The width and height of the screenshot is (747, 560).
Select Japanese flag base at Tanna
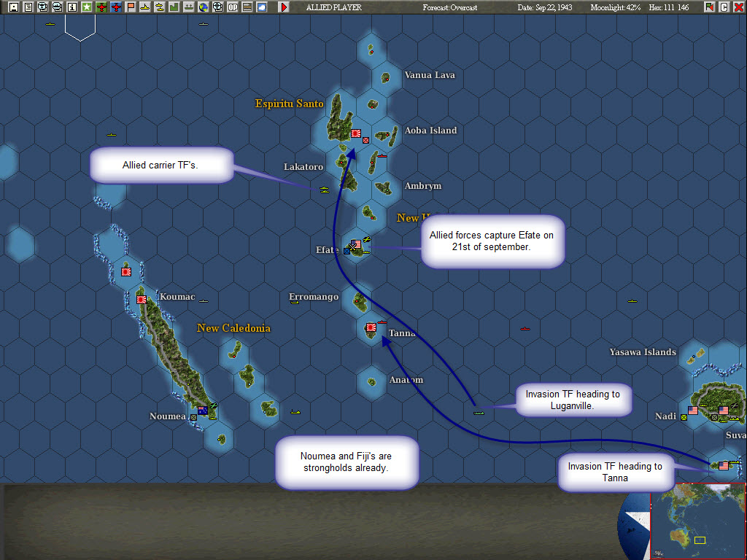[x=371, y=327]
